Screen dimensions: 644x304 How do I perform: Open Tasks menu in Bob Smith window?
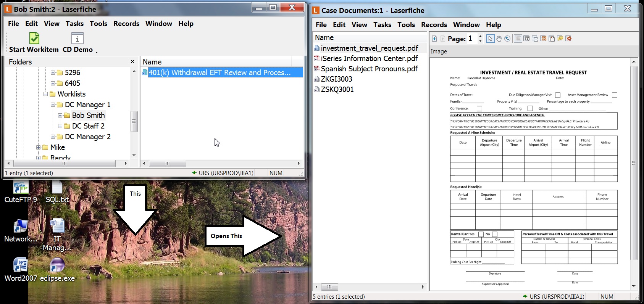tap(74, 24)
